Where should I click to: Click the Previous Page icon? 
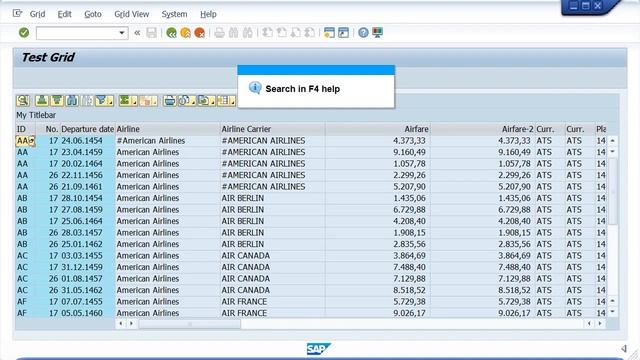click(x=282, y=33)
